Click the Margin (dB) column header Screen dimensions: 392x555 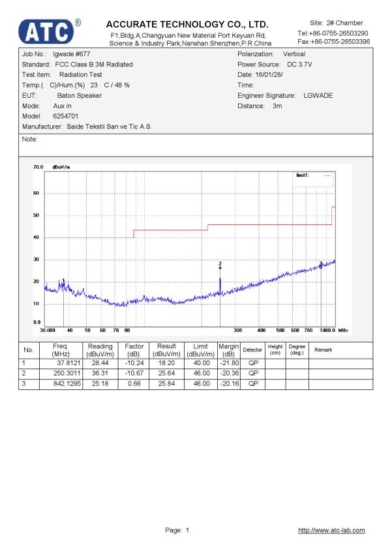229,350
